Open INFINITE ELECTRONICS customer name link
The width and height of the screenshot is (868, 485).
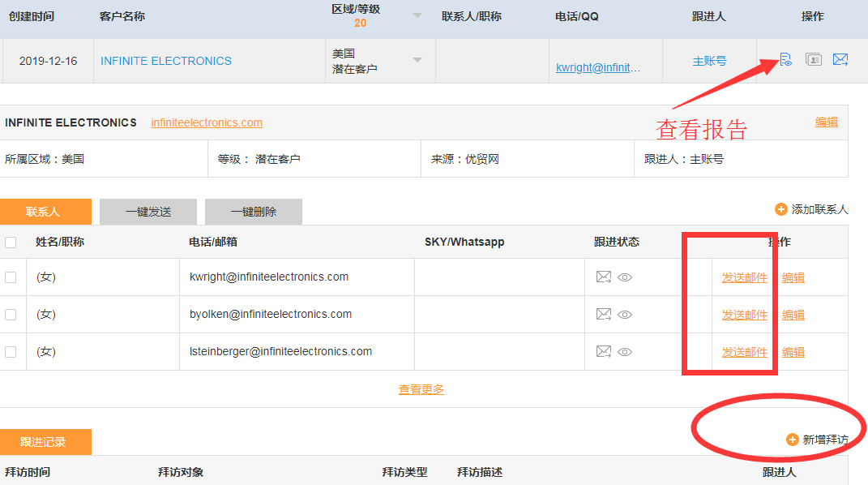click(166, 61)
